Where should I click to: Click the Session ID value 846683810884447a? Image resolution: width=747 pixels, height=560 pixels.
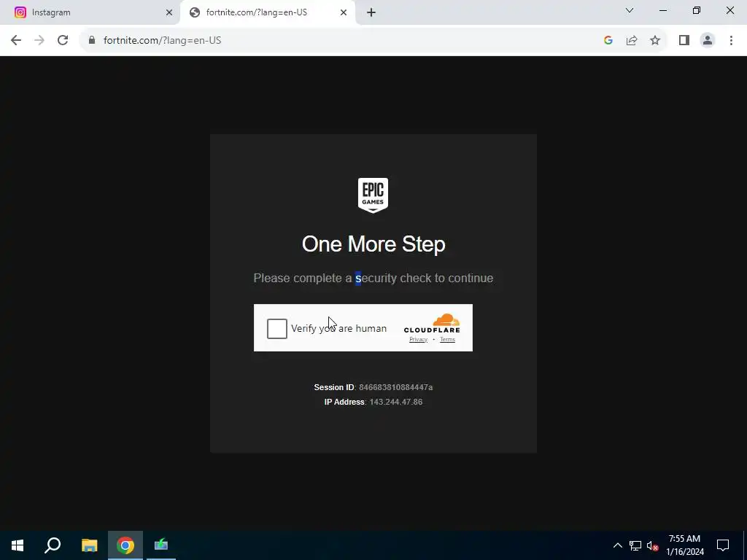click(396, 387)
